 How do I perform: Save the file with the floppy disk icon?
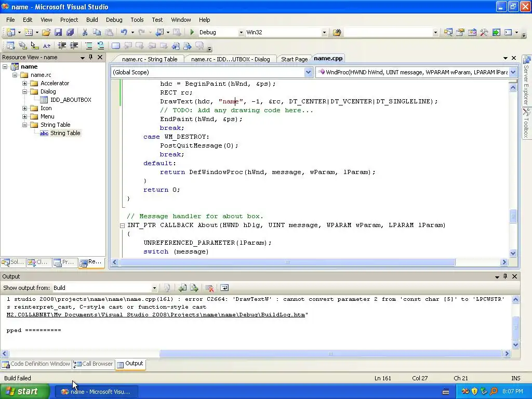click(x=58, y=32)
